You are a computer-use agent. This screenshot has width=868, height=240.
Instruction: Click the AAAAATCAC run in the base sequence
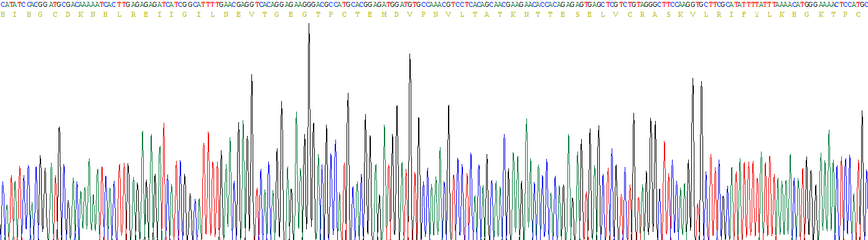(97, 4)
